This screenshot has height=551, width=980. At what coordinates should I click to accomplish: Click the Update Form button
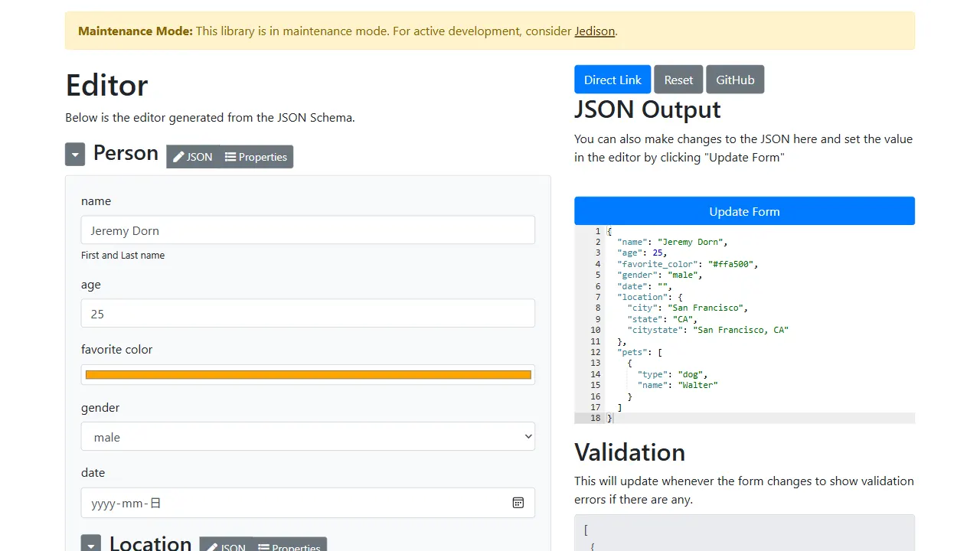(x=744, y=211)
